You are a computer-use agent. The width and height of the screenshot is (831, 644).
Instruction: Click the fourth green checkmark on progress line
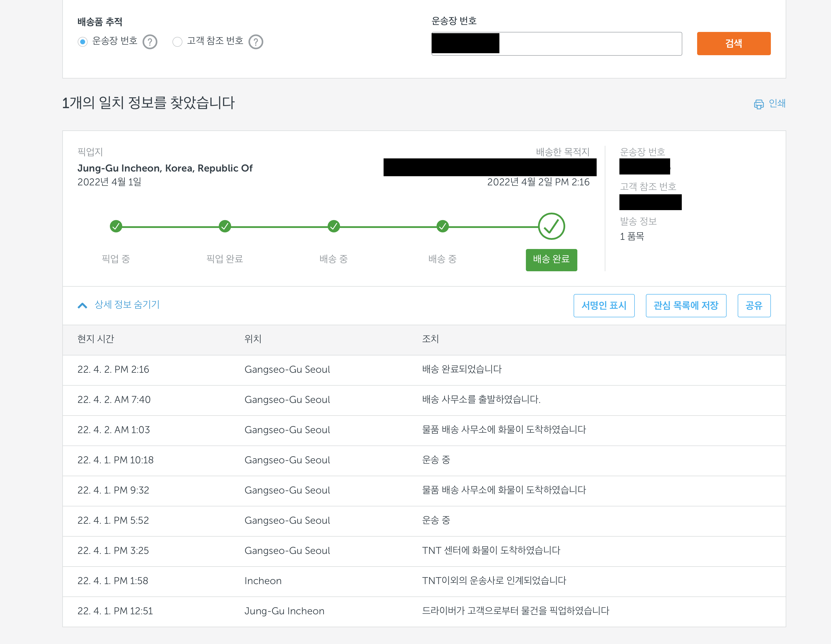coord(442,226)
